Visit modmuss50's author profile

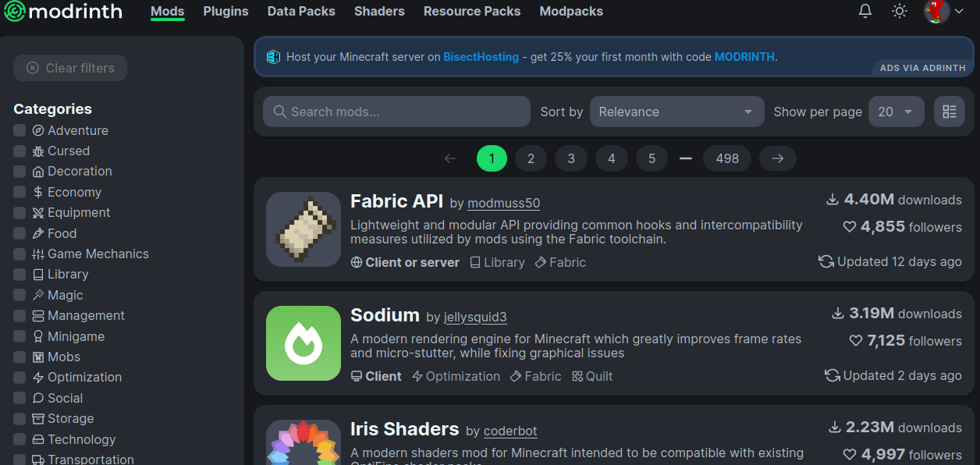coord(503,203)
